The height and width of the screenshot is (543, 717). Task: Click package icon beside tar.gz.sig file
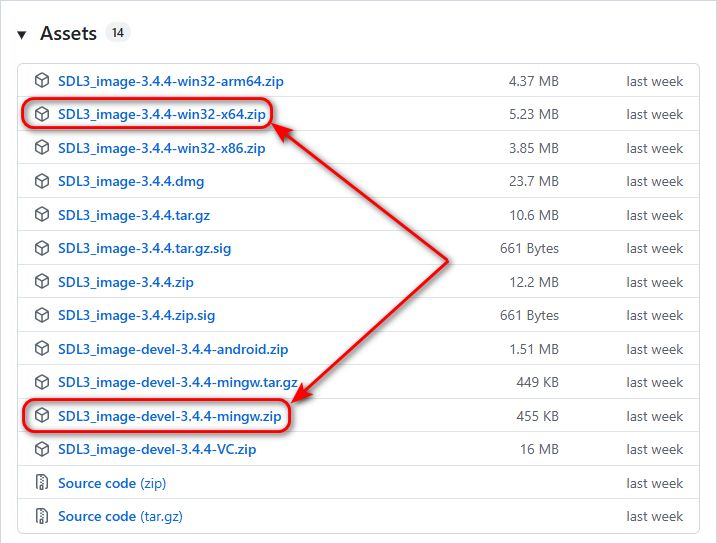pyautogui.click(x=42, y=248)
